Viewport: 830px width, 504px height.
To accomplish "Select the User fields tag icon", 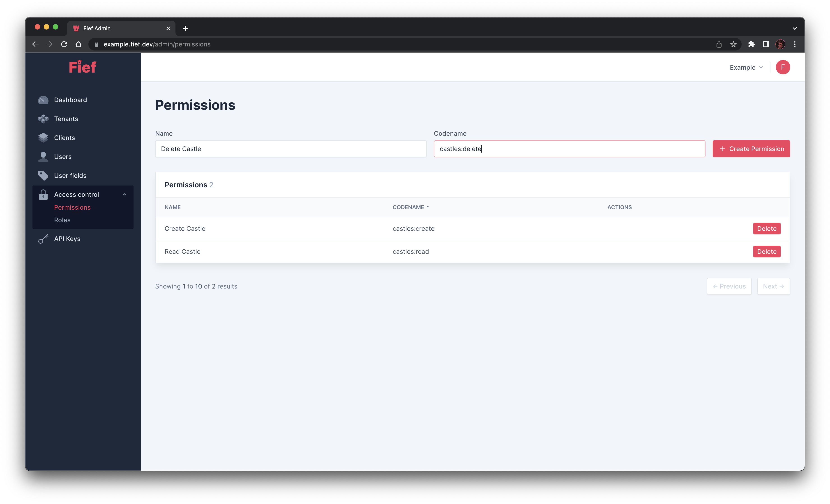I will [43, 175].
